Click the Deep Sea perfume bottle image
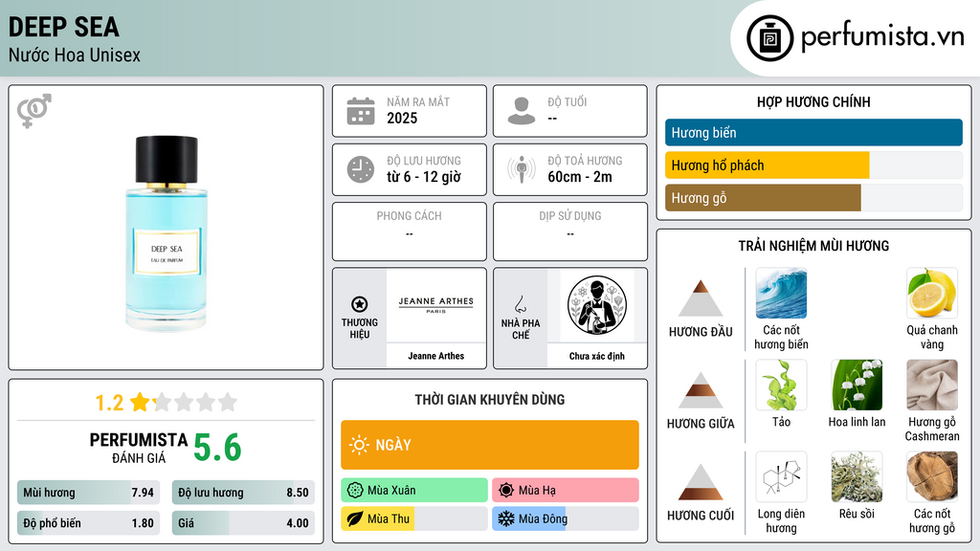 (x=167, y=232)
